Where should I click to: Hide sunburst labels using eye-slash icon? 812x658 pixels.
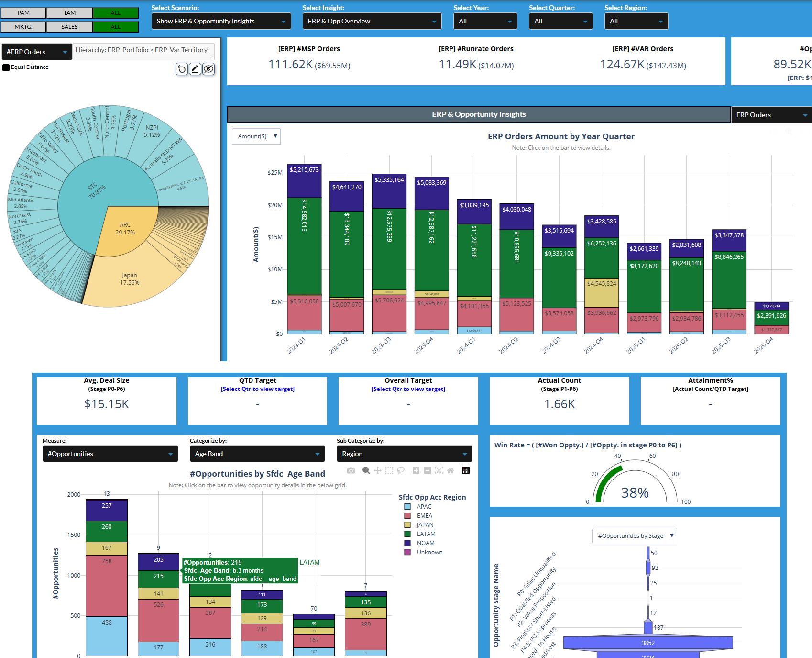pyautogui.click(x=208, y=69)
